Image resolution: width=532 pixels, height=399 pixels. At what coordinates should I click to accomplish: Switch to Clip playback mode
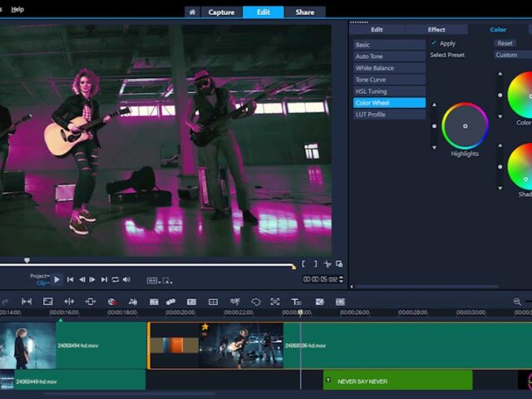click(x=42, y=283)
